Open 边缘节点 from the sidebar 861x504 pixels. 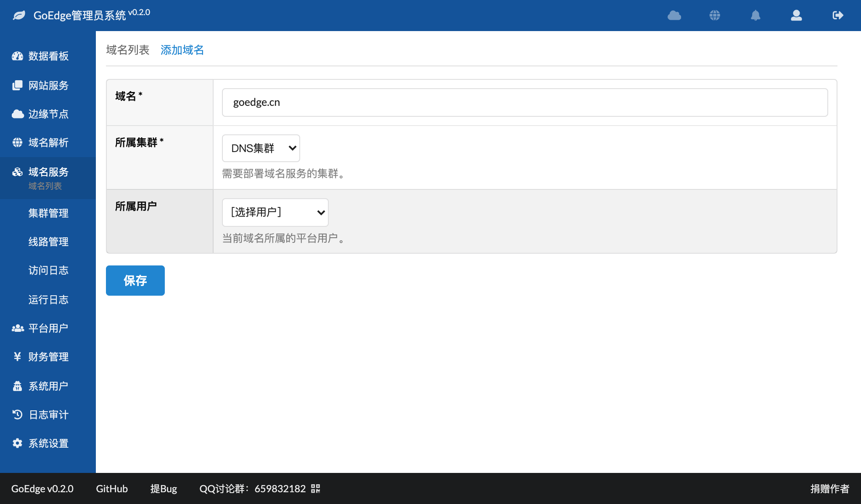(48, 114)
